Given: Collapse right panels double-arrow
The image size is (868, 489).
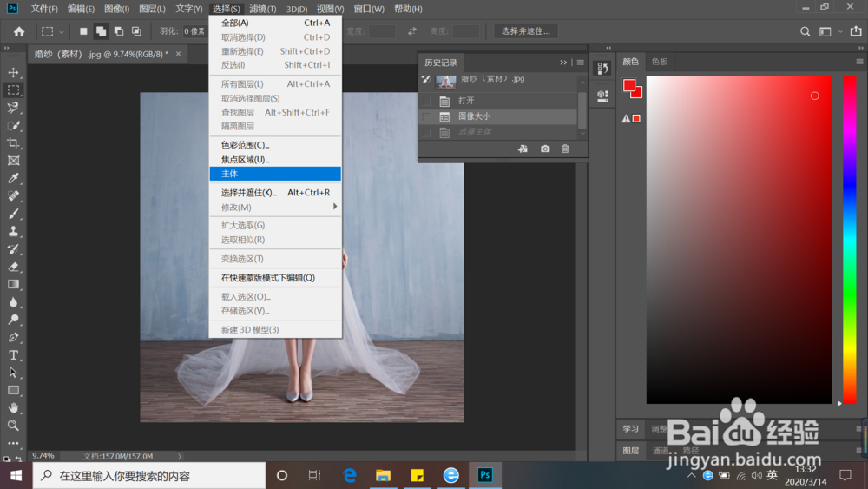Looking at the screenshot, I should coord(860,48).
